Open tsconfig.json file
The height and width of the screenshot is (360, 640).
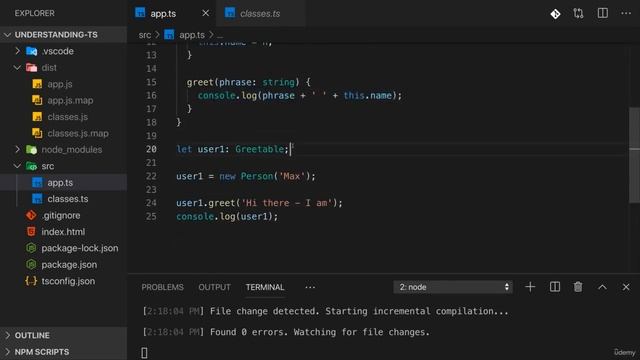click(x=68, y=281)
